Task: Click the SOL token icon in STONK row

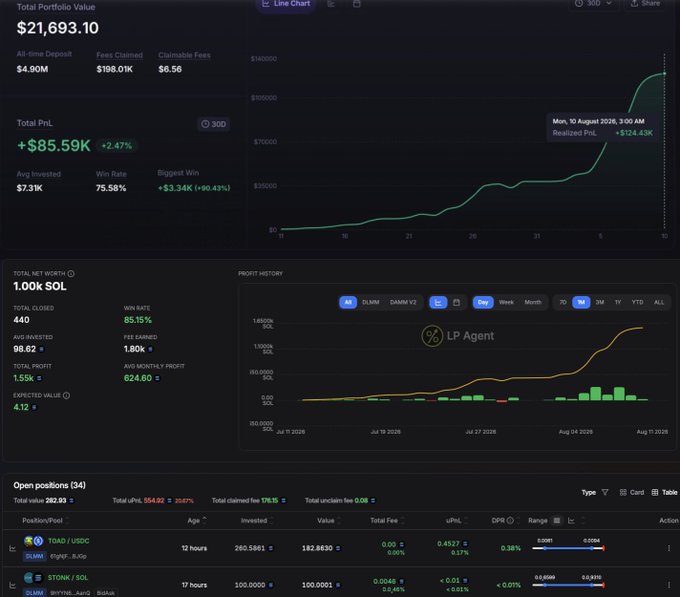Action: point(39,577)
